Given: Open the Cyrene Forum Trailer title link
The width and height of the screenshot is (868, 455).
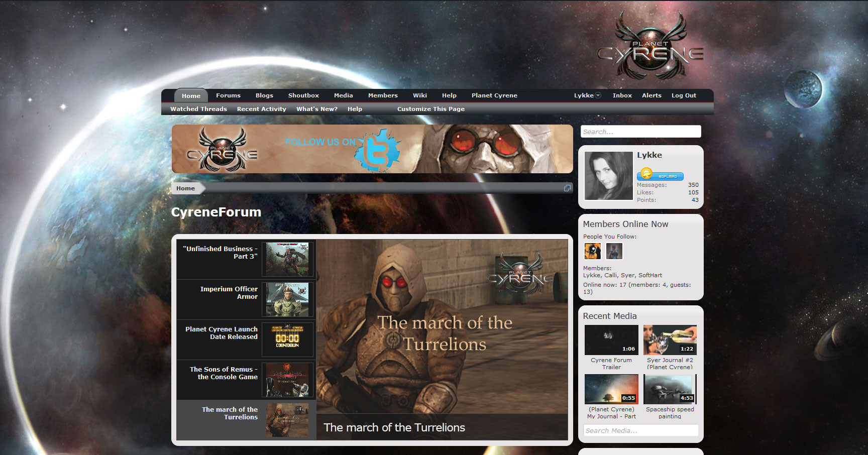Looking at the screenshot, I should tap(611, 364).
